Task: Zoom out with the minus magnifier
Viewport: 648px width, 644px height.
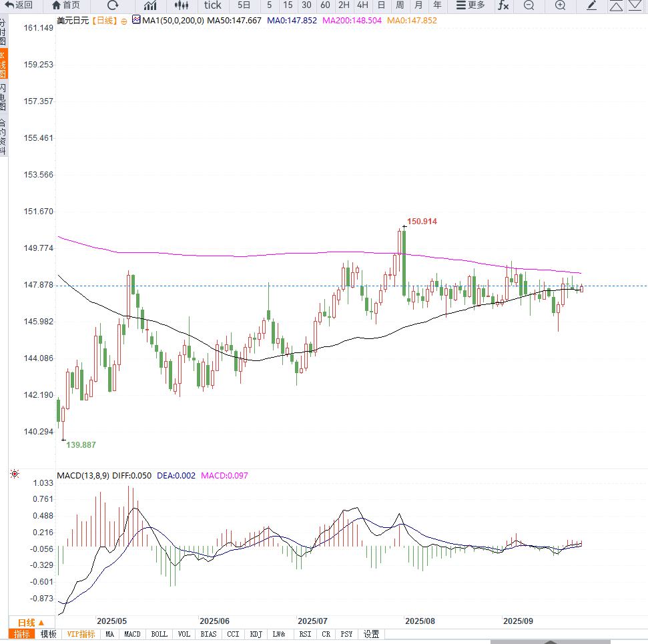Action: click(x=529, y=5)
